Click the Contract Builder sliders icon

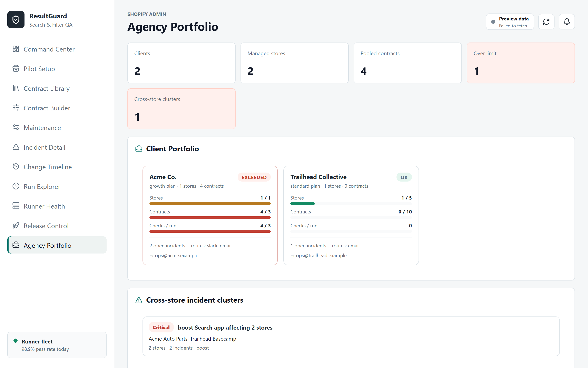tap(16, 108)
